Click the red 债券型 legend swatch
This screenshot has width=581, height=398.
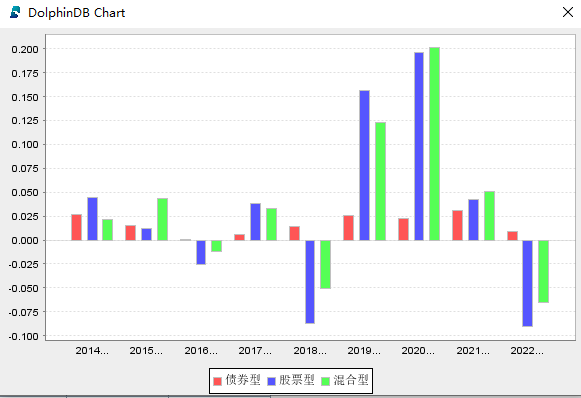pyautogui.click(x=218, y=381)
